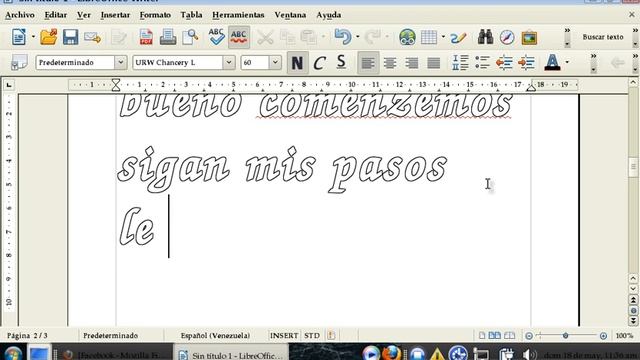
Task: Toggle italic (C) formatting
Action: tap(319, 62)
